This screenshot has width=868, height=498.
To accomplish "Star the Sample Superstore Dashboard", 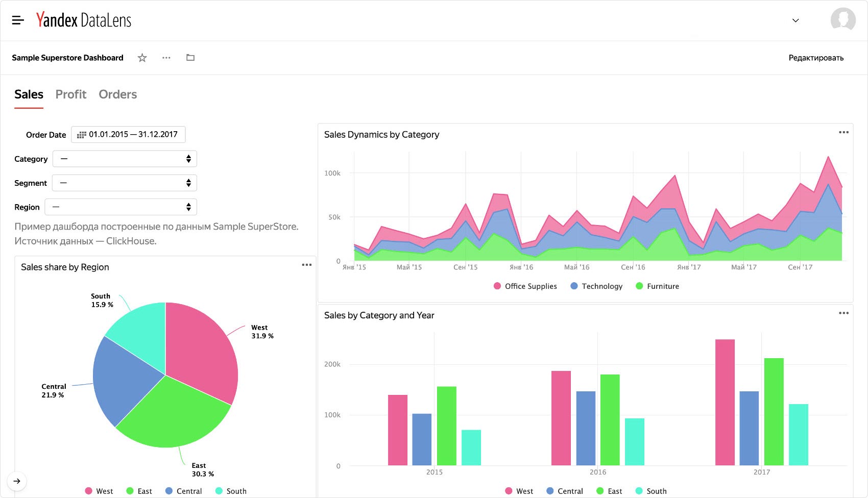I will click(x=142, y=58).
